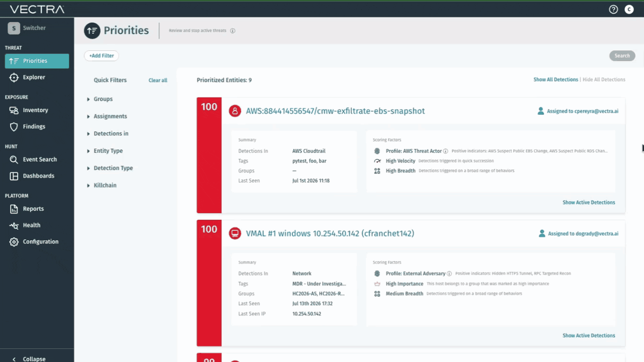The image size is (644, 362).
Task: Click the Inventory sidebar icon
Action: point(14,110)
